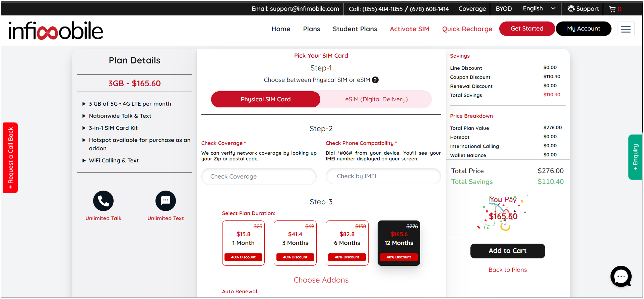Click the Coupon Discount row label

pyautogui.click(x=470, y=77)
